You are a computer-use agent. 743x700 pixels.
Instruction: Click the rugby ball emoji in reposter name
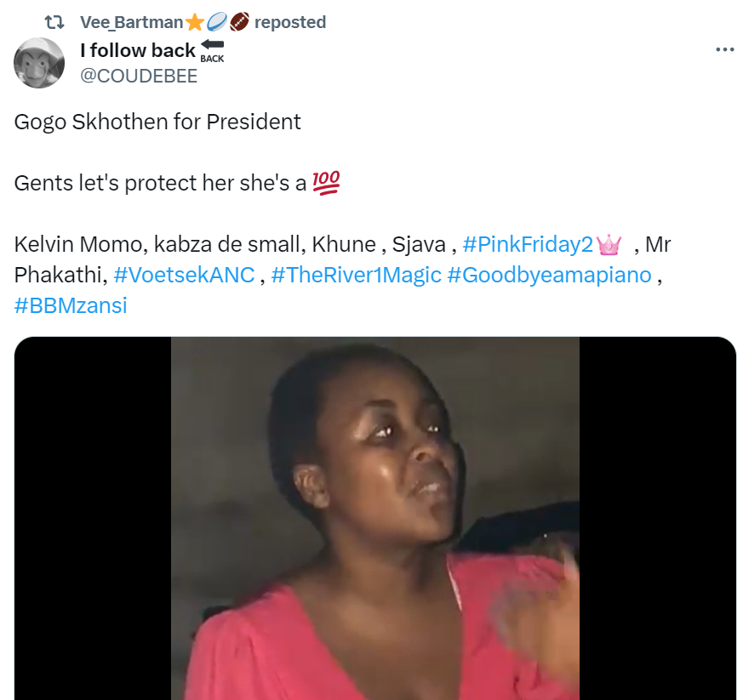pyautogui.click(x=216, y=22)
